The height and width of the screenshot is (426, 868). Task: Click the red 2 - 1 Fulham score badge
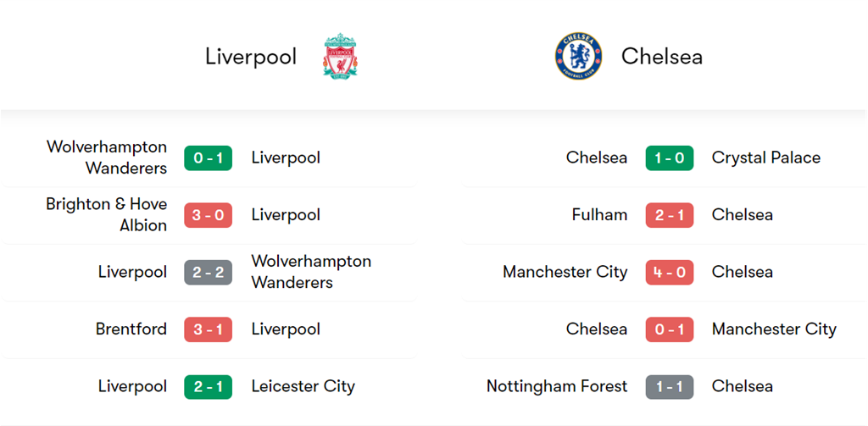pyautogui.click(x=669, y=215)
